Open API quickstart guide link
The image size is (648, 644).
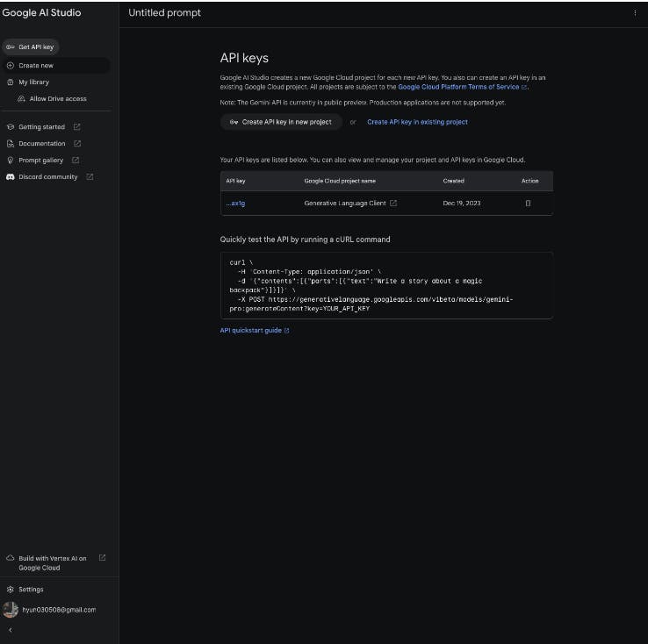tap(250, 330)
